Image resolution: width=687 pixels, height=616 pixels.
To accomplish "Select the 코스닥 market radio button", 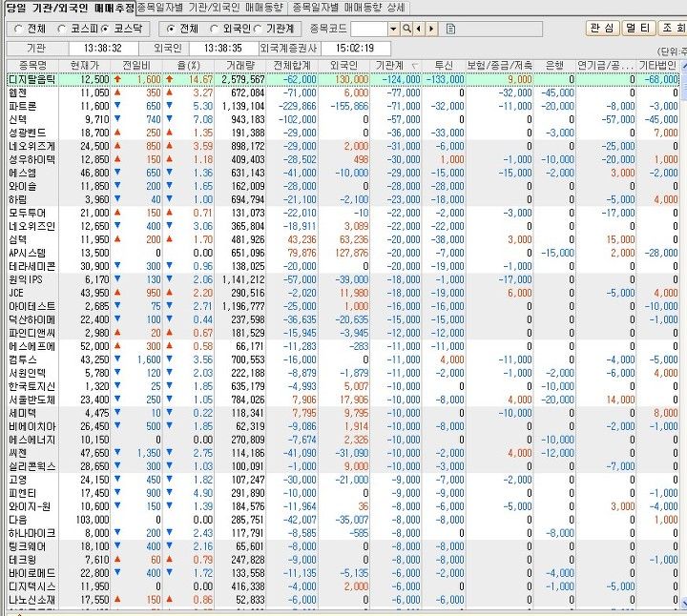I will pyautogui.click(x=104, y=29).
